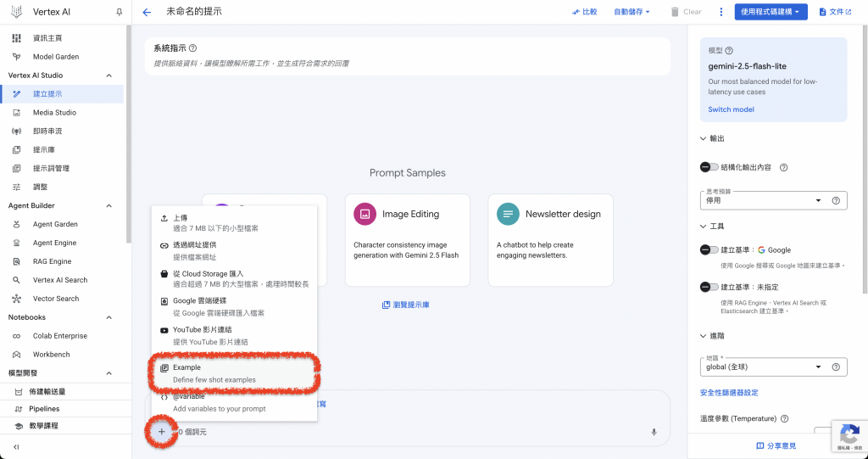
Task: Toggle 建立基準 Google switch
Action: tap(709, 250)
